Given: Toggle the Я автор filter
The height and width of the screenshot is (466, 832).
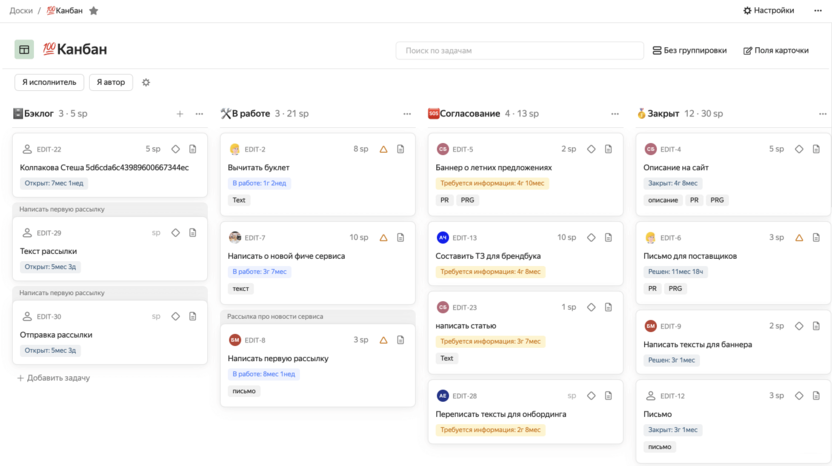Looking at the screenshot, I should [x=111, y=82].
